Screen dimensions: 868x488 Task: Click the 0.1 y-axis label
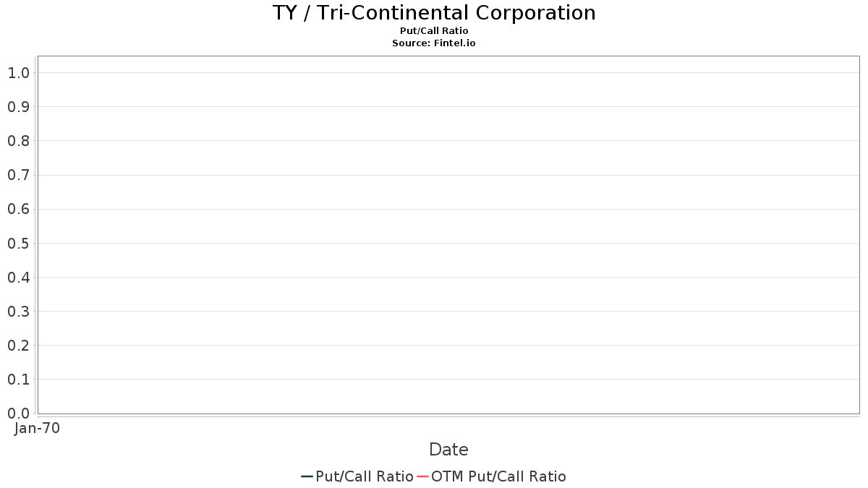click(x=18, y=380)
